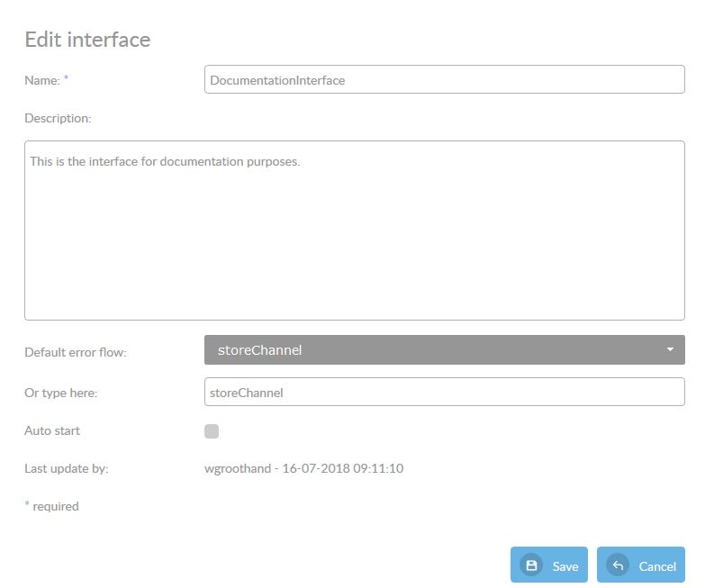Image resolution: width=705 pixels, height=588 pixels.
Task: Toggle the Auto start checkbox
Action: coord(212,430)
